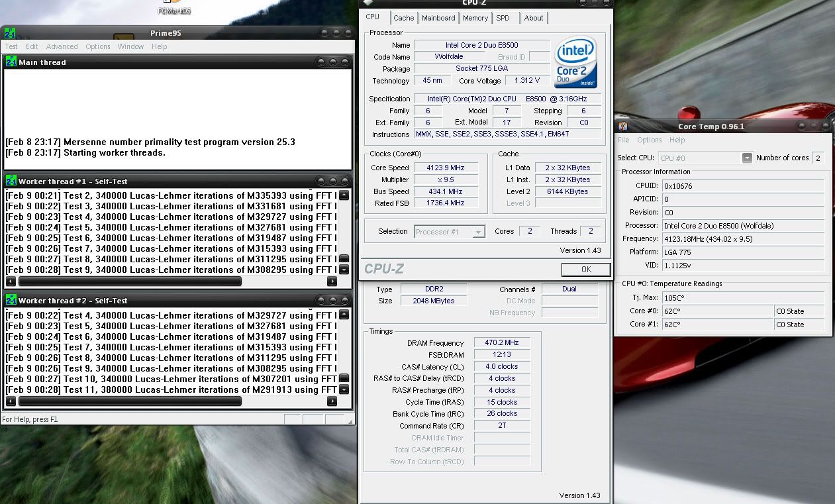This screenshot has width=835, height=504.
Task: Click the Memory Size value 2048 MBytes
Action: tap(434, 301)
